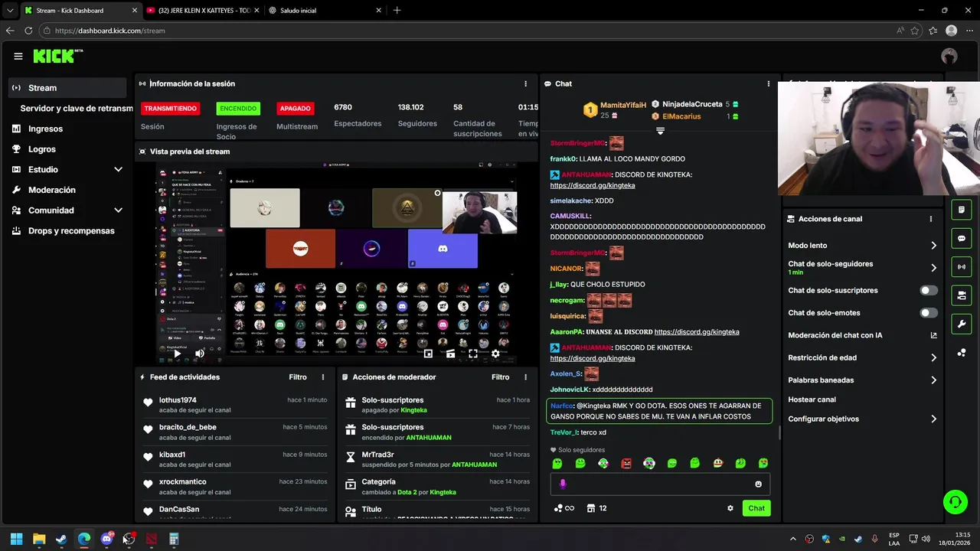Open Servidor y clave de retransmisión

(x=75, y=109)
